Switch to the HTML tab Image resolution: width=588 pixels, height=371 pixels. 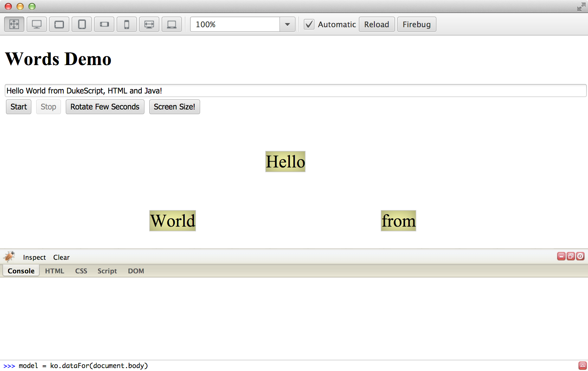pos(54,271)
